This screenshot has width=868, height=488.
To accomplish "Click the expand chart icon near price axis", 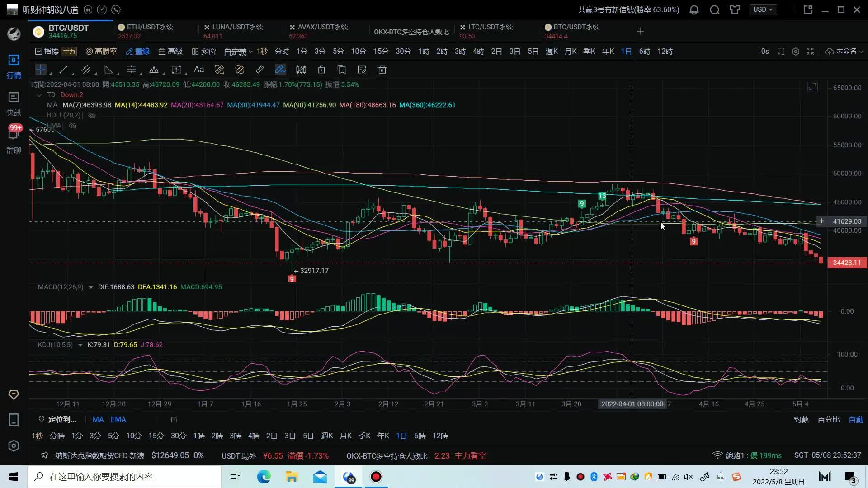I will pyautogui.click(x=812, y=87).
